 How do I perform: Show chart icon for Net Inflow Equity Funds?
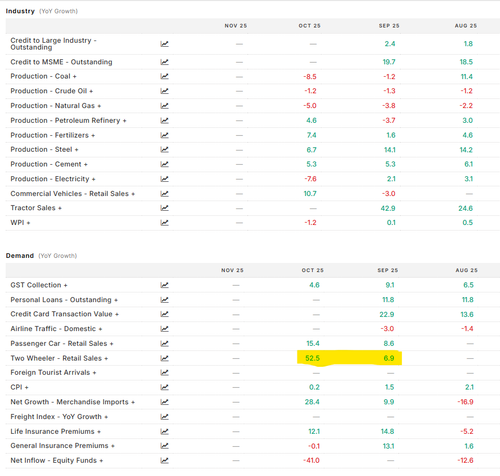164,460
